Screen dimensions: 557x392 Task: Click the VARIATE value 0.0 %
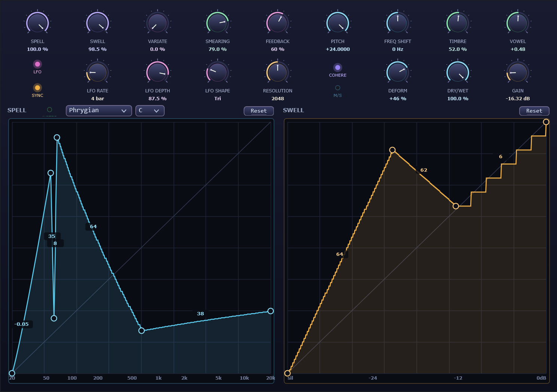157,49
